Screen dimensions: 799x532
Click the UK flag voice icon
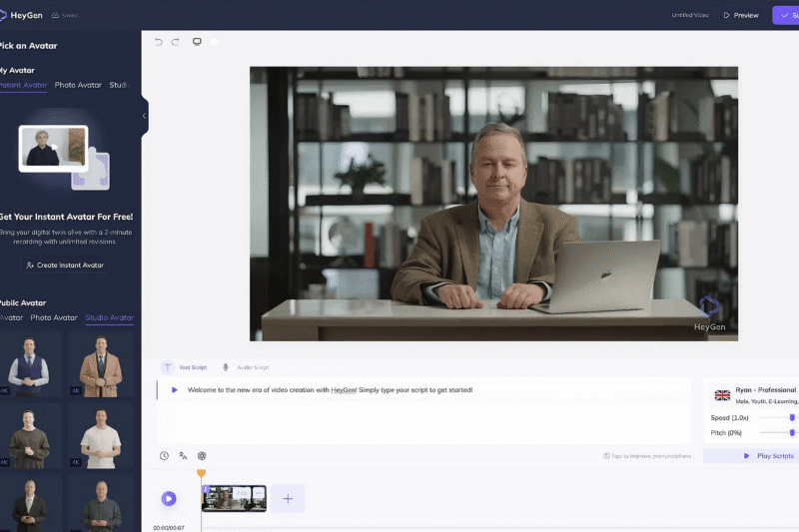pos(722,395)
